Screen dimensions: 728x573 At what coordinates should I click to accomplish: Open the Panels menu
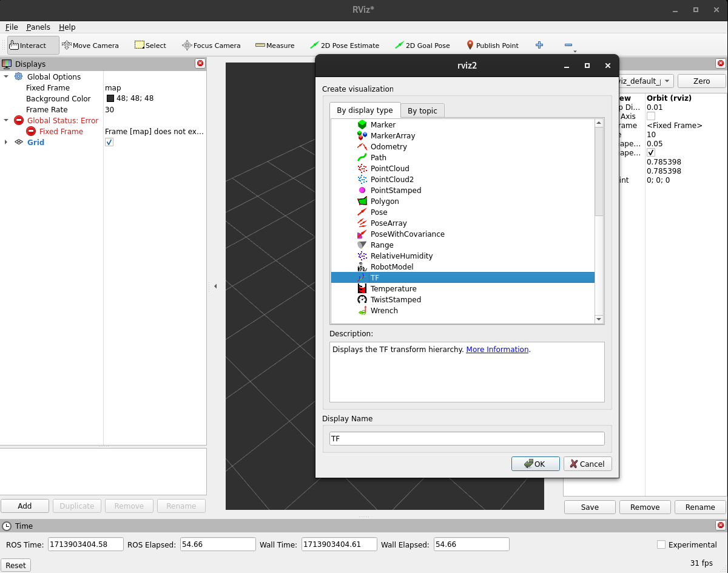[38, 27]
